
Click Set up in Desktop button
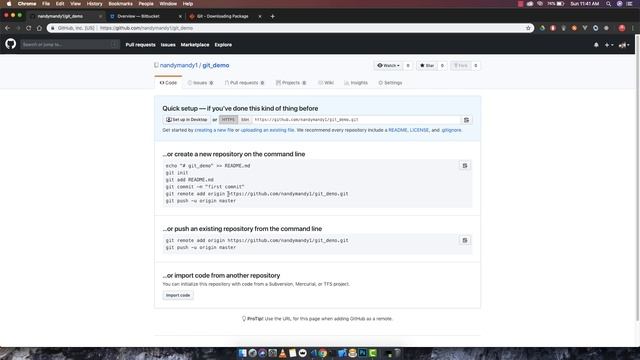tap(187, 120)
